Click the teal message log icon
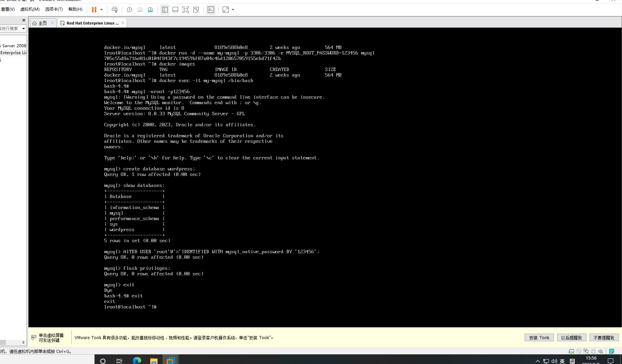Image resolution: width=622 pixels, height=364 pixels. pyautogui.click(x=612, y=351)
